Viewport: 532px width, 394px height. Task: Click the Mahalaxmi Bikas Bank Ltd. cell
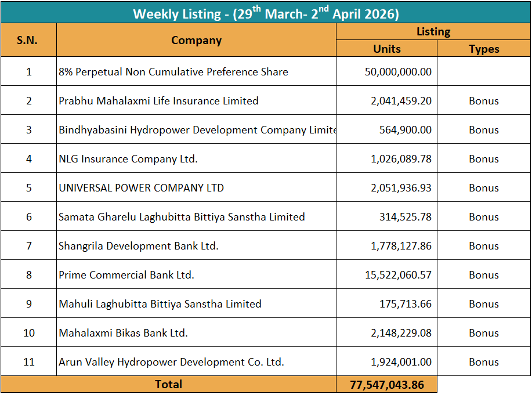(x=123, y=333)
